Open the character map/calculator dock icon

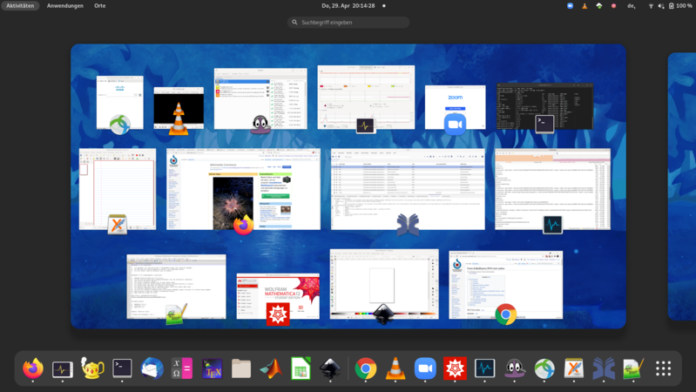pos(182,368)
